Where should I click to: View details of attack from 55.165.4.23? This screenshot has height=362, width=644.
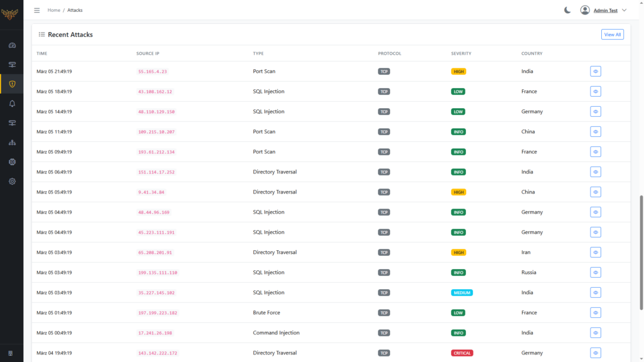[x=595, y=72]
